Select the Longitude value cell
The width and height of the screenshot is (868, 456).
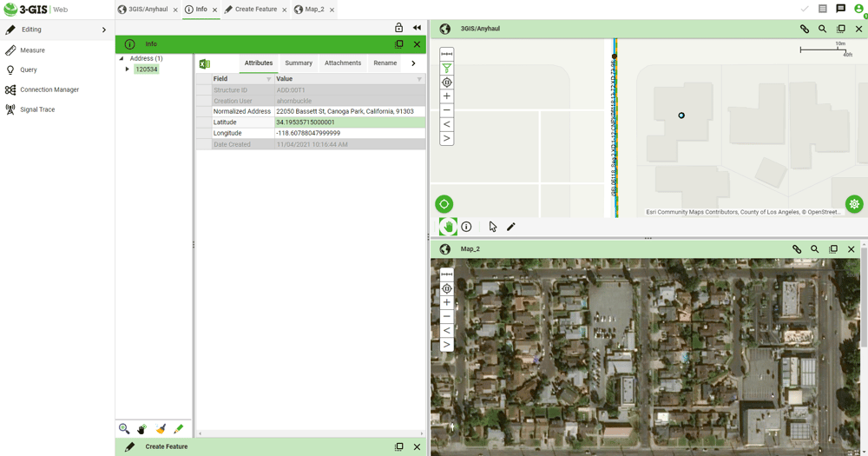(x=350, y=134)
